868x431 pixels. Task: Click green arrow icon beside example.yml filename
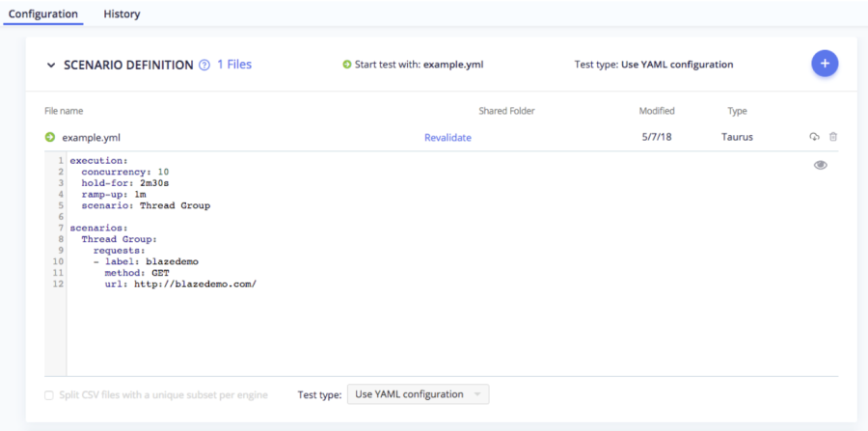50,137
